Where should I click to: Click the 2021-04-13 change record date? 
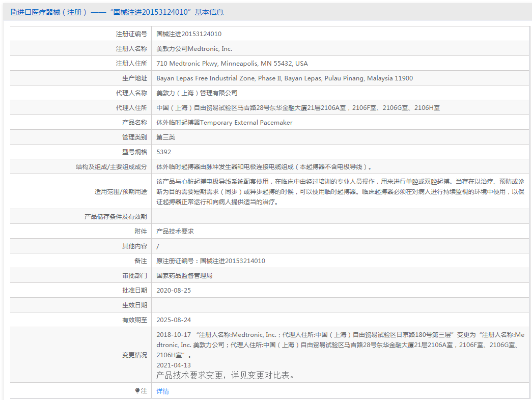174,365
